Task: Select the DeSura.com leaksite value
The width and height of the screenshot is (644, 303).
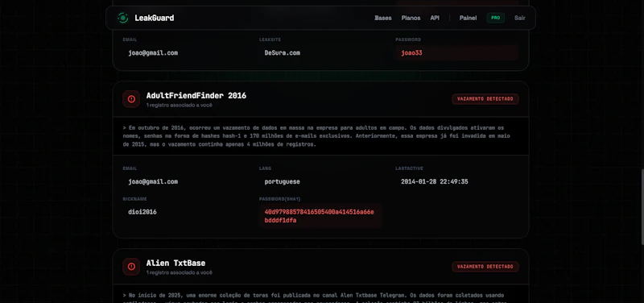Action: (283, 53)
